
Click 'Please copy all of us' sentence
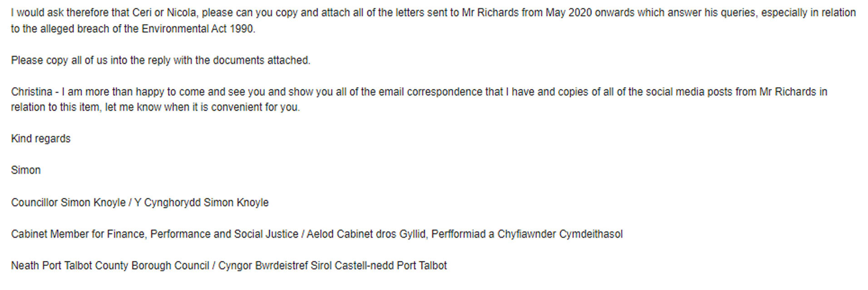click(59, 60)
